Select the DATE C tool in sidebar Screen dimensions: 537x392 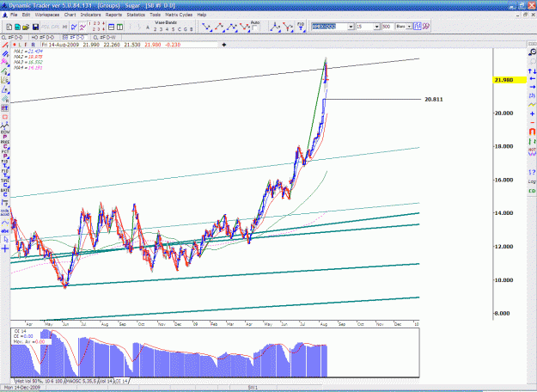pyautogui.click(x=5, y=193)
